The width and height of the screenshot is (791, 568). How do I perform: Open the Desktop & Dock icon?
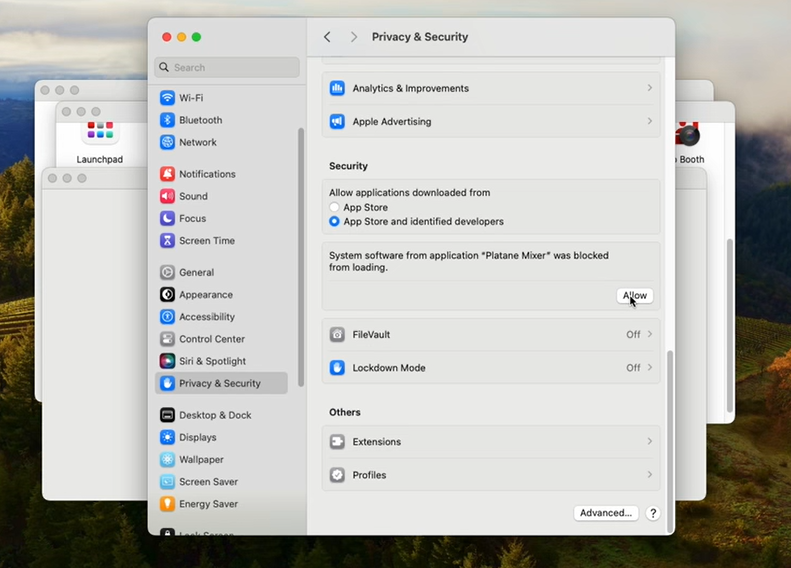point(167,415)
